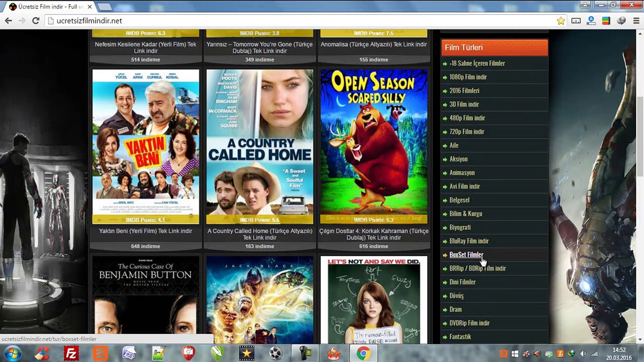
Task: Click the ucretsizfilmindir.net address bar
Action: tap(302, 21)
